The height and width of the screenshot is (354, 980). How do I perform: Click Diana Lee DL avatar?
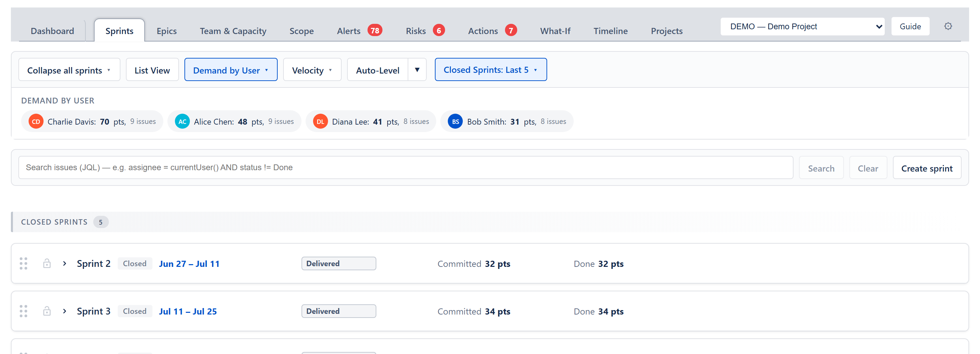coord(320,122)
